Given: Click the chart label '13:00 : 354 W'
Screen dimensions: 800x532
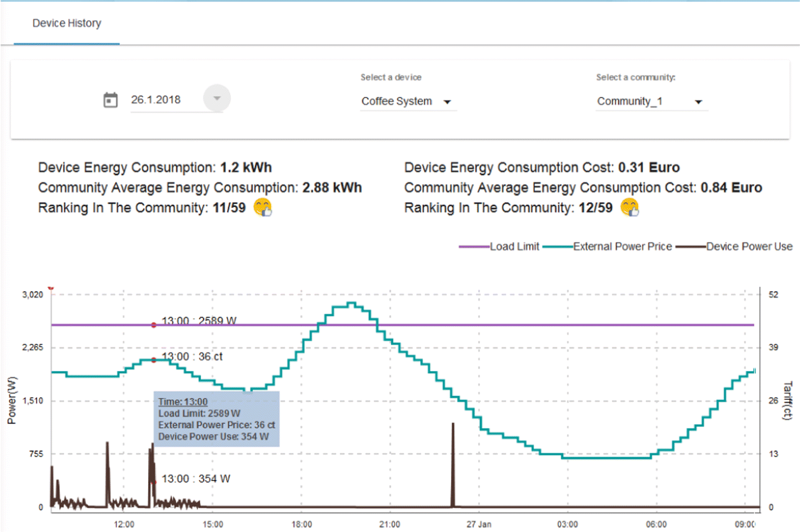Looking at the screenshot, I should pos(196,479).
